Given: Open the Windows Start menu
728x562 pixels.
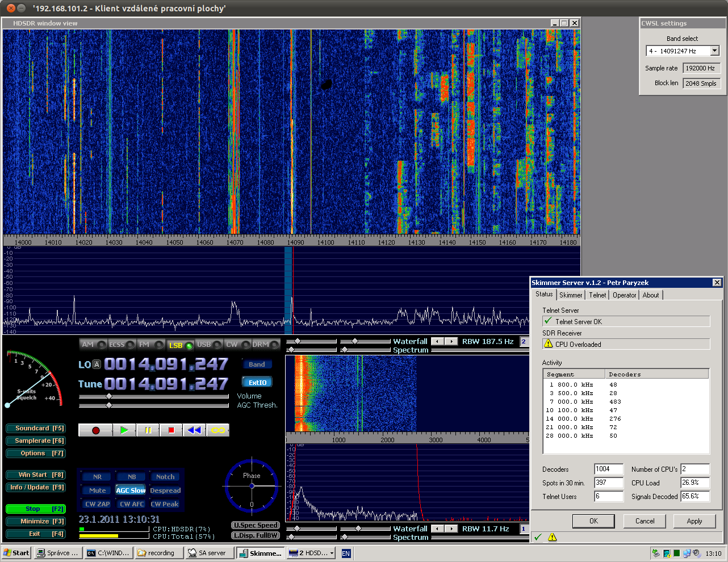Looking at the screenshot, I should tap(16, 553).
